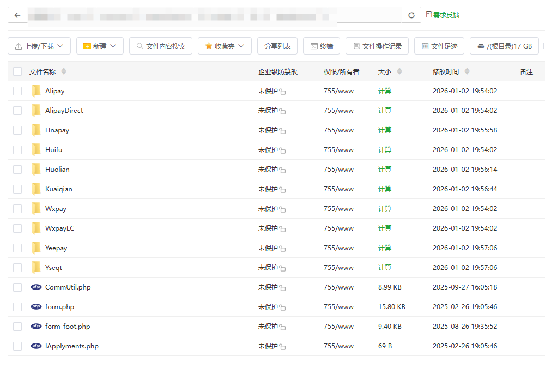Expand the 收藏夹 favorites dropdown
Image resolution: width=545 pixels, height=392 pixels.
[x=225, y=46]
